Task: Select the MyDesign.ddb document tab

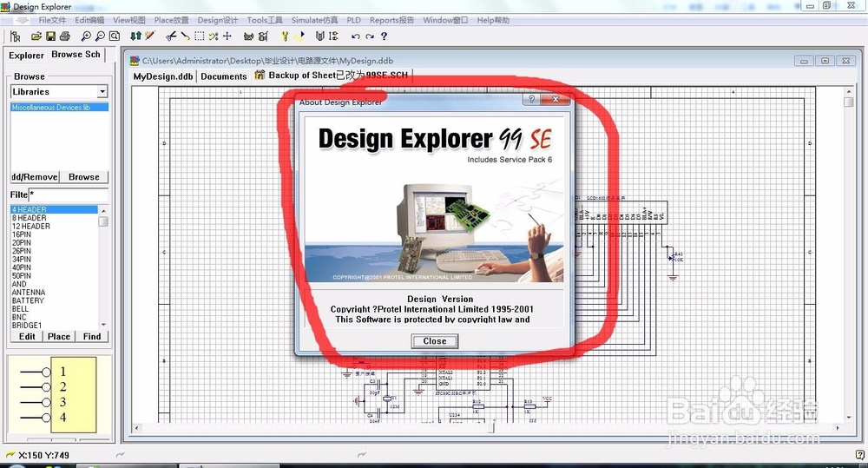Action: coord(163,76)
